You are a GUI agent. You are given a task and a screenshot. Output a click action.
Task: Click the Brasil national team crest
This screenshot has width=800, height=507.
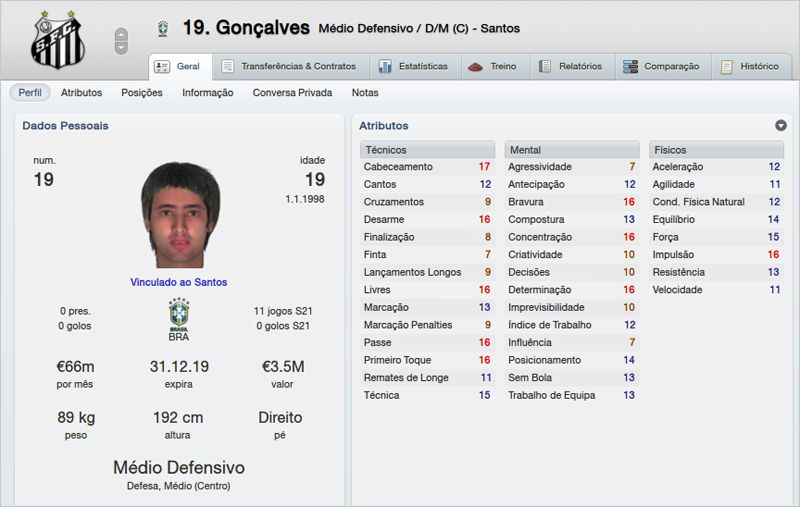click(x=179, y=314)
